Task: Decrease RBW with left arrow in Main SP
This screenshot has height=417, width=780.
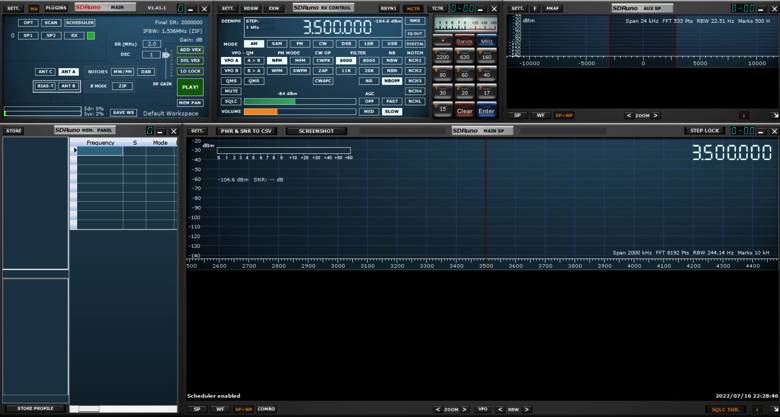Action: (x=500, y=410)
